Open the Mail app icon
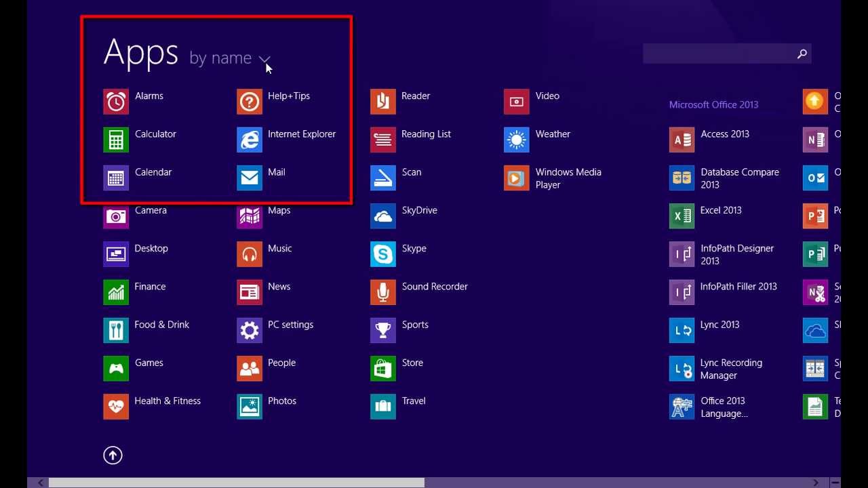This screenshot has height=488, width=868. [x=250, y=178]
